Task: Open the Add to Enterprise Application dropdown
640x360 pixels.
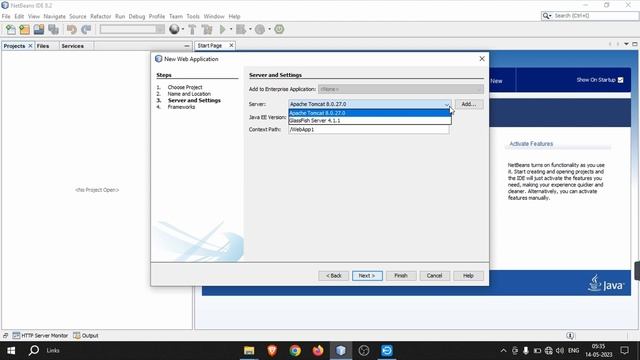Action: 401,89
